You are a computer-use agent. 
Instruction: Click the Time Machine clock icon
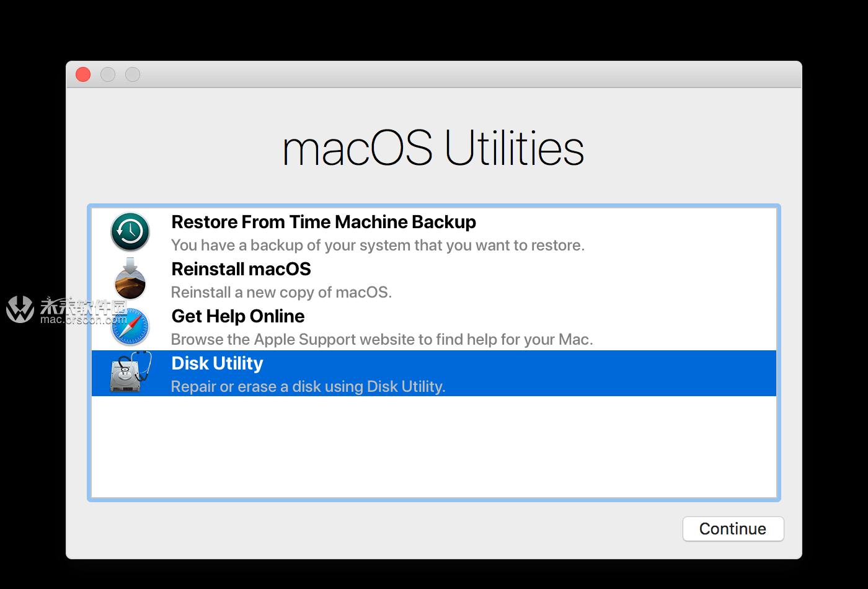coord(130,232)
